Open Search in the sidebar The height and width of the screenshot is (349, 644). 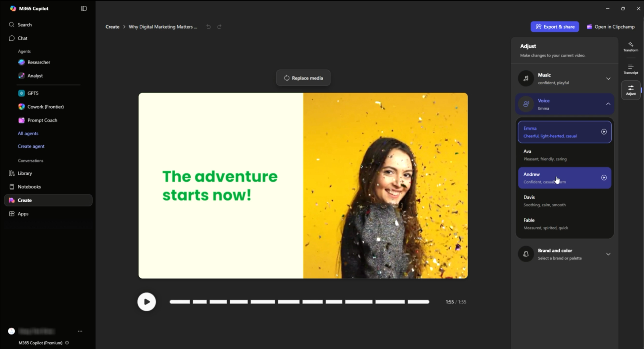48,25
